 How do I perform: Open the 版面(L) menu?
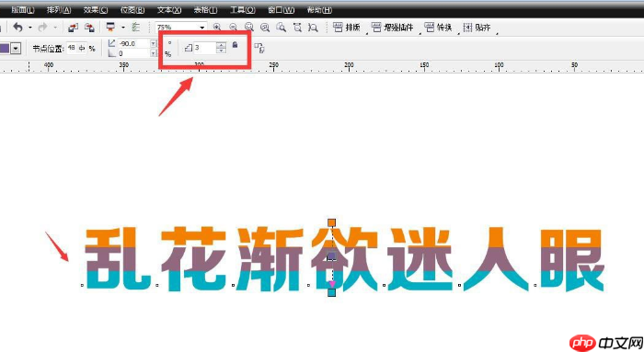pyautogui.click(x=23, y=10)
